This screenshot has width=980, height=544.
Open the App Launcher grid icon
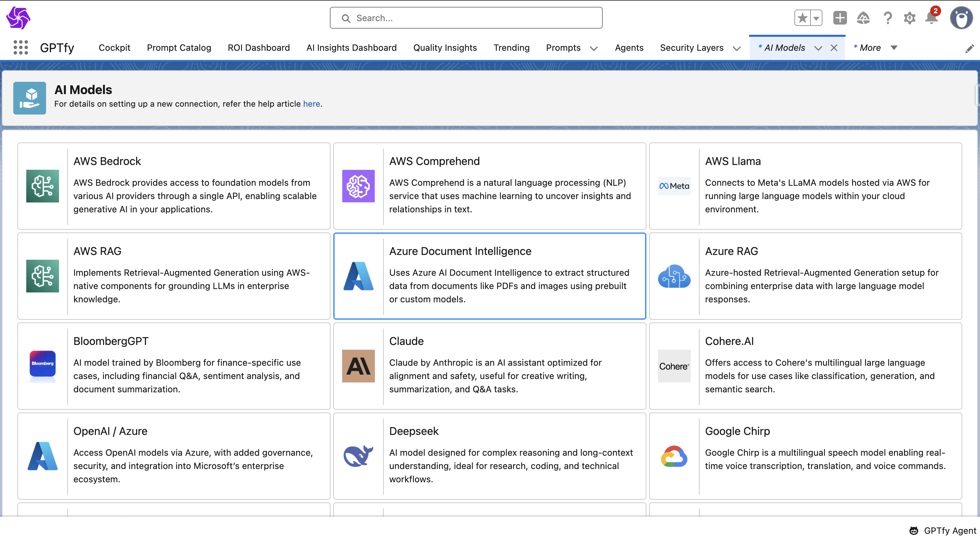coord(20,47)
